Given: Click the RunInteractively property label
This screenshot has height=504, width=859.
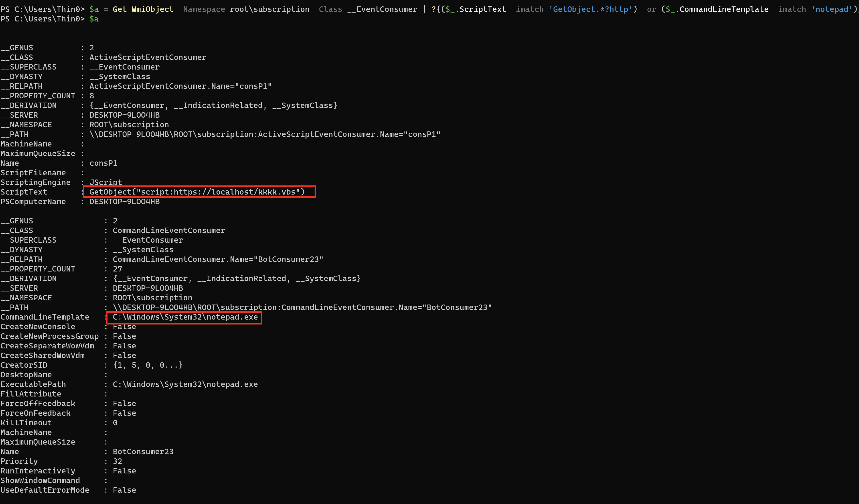Looking at the screenshot, I should pos(38,471).
